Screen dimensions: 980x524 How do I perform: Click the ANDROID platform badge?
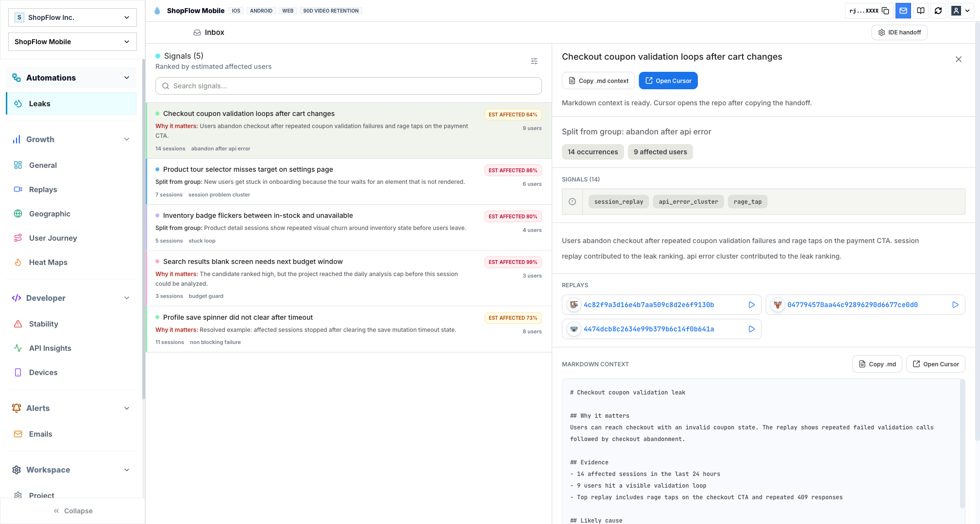[x=261, y=11]
